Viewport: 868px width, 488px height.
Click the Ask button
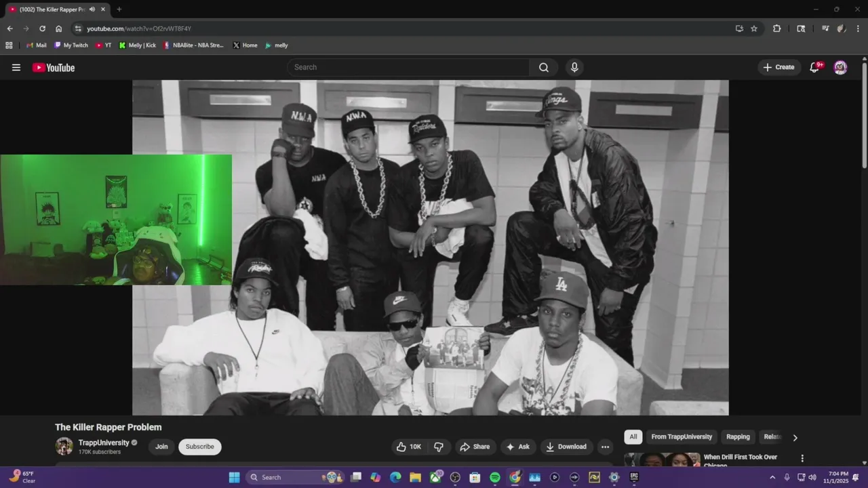click(518, 447)
